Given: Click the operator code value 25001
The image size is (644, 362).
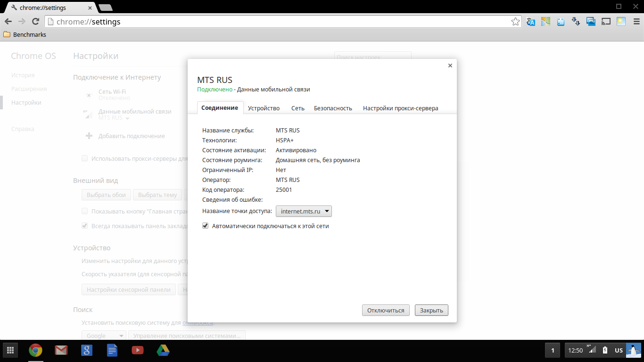Looking at the screenshot, I should pyautogui.click(x=284, y=189).
